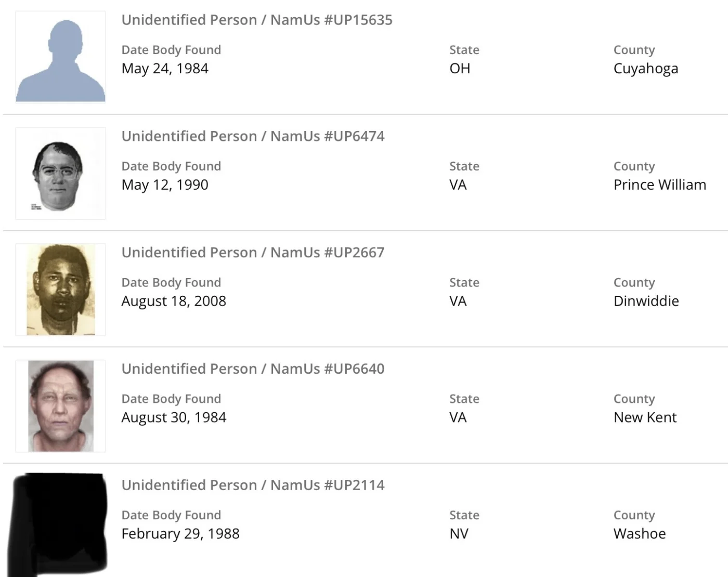Viewport: 728px width, 577px height.
Task: Click the Cuyahoga county value
Action: (646, 69)
